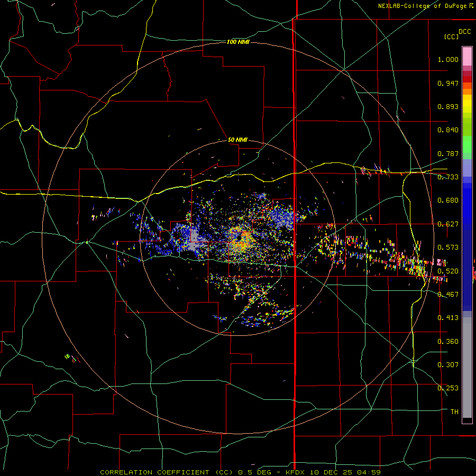Click the [CC] legend unit label
The image size is (476, 476).
tap(452, 36)
